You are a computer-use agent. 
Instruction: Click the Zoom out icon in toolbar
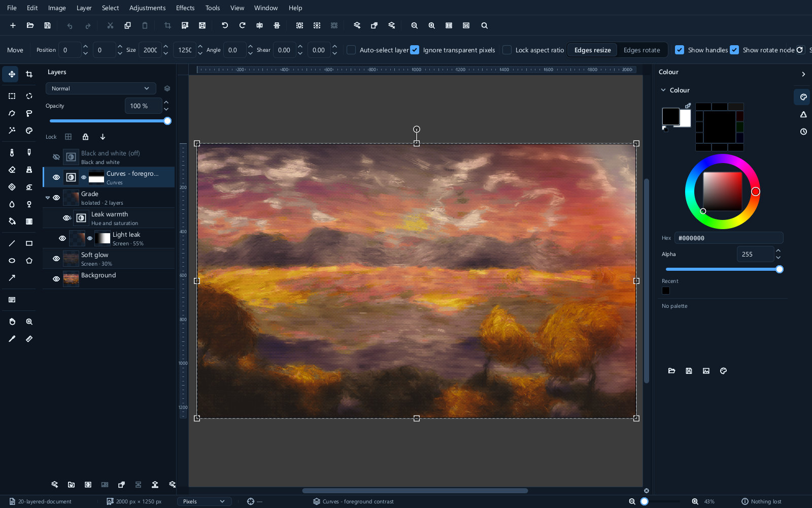point(414,25)
